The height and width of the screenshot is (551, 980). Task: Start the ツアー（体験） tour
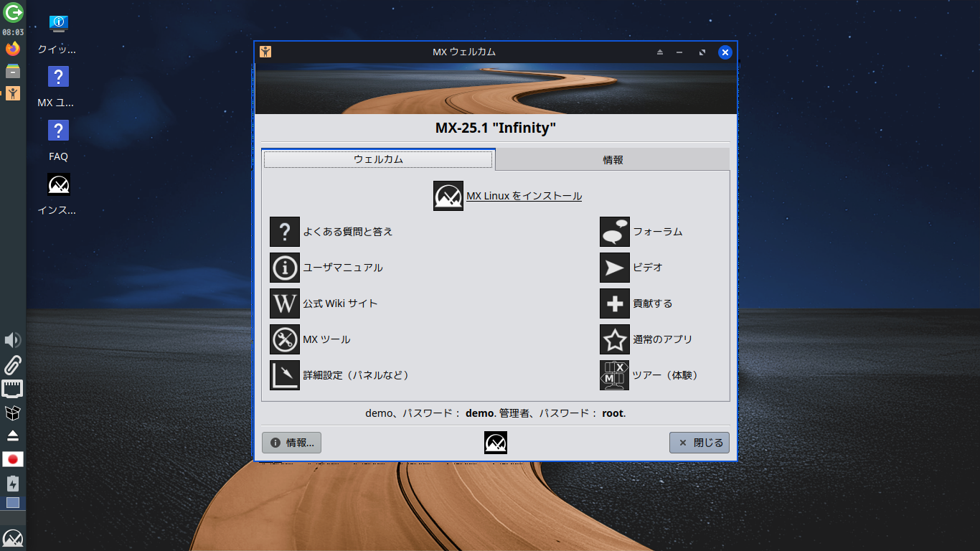pyautogui.click(x=649, y=375)
